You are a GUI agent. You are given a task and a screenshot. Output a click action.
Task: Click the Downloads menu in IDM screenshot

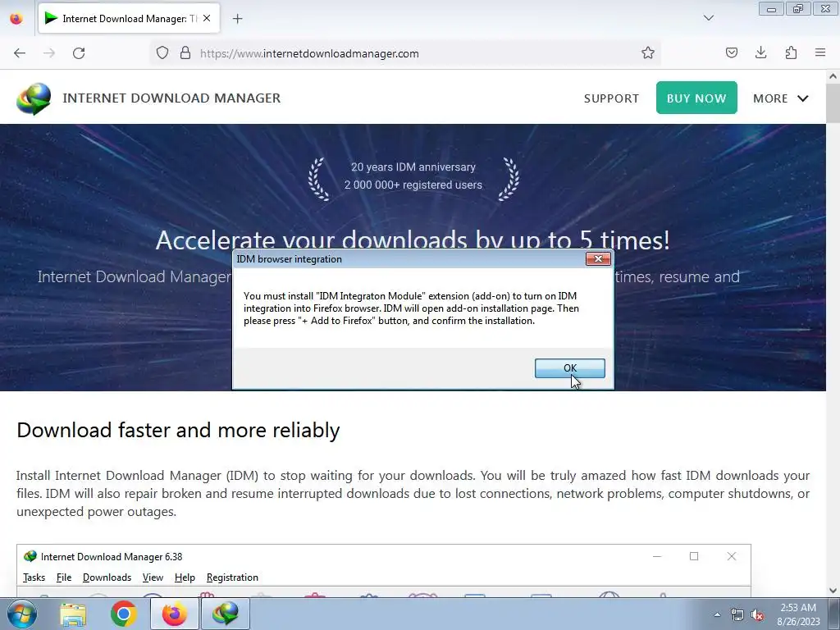click(x=107, y=577)
